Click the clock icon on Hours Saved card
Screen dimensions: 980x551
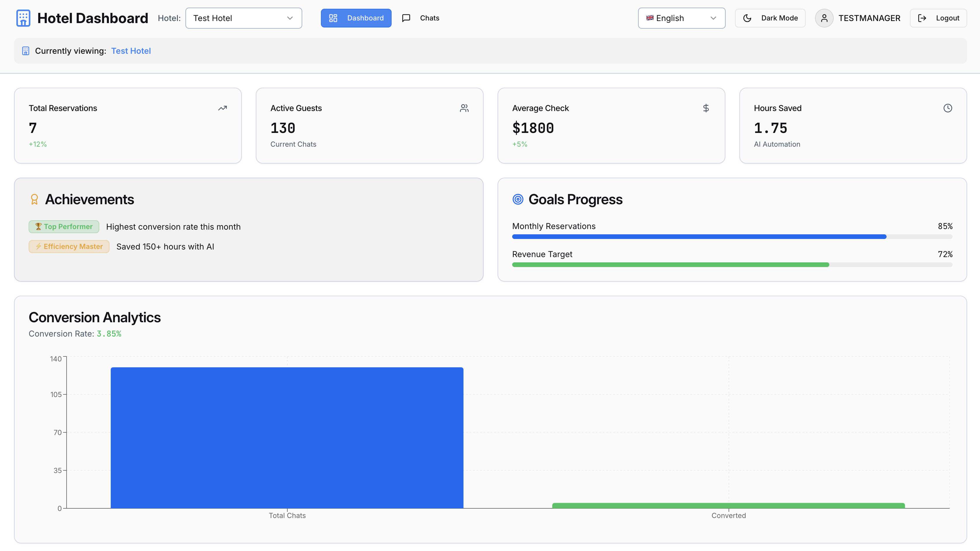click(x=948, y=108)
